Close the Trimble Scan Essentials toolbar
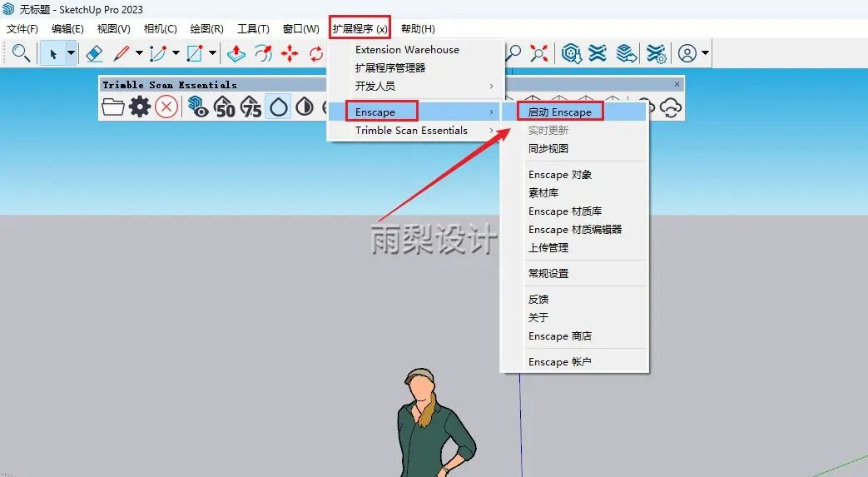The image size is (868, 477). click(677, 84)
